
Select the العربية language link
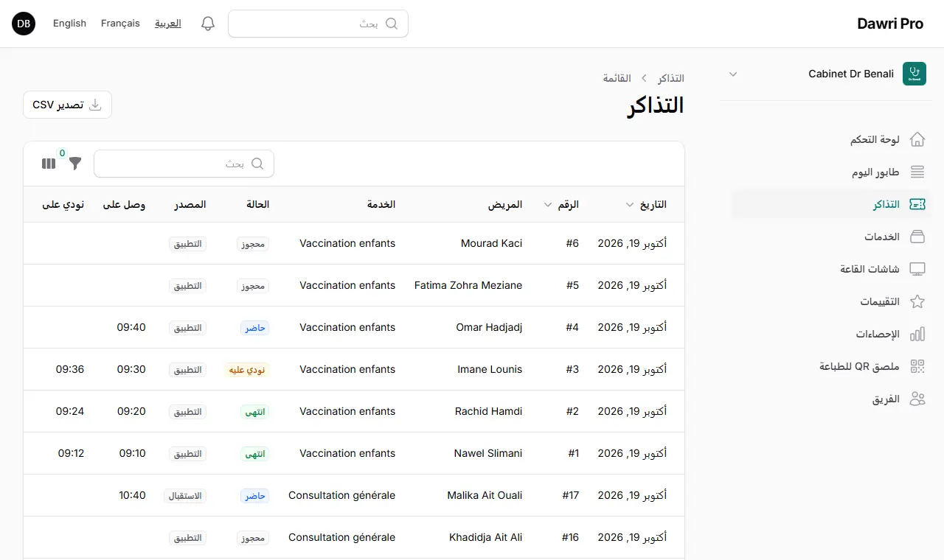[x=168, y=24]
